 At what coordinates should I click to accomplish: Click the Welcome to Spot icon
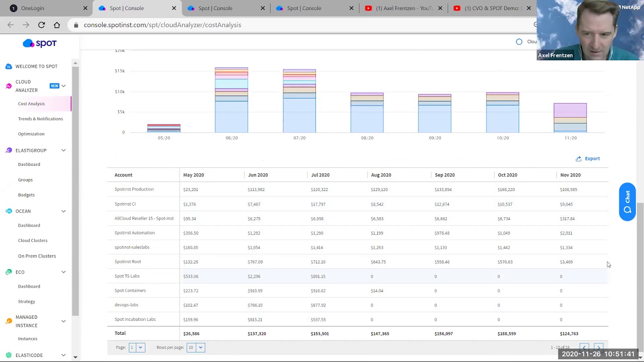[9, 66]
